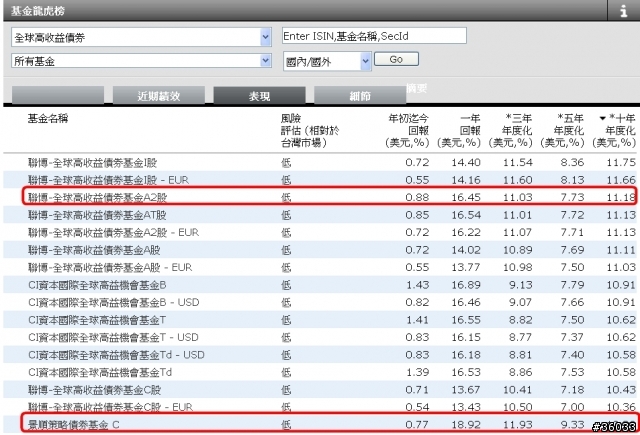Click the 基金名稱 column header
Image resolution: width=640 pixels, height=435 pixels.
click(x=48, y=119)
